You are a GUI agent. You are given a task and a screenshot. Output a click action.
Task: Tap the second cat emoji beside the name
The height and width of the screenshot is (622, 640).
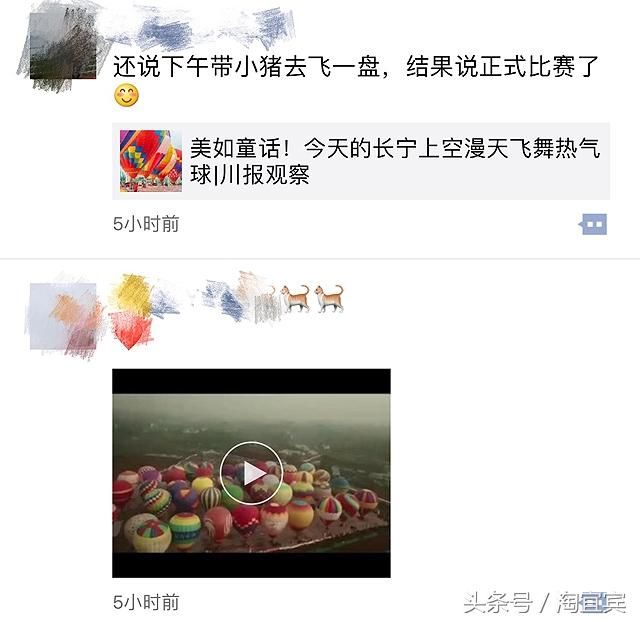click(x=329, y=298)
